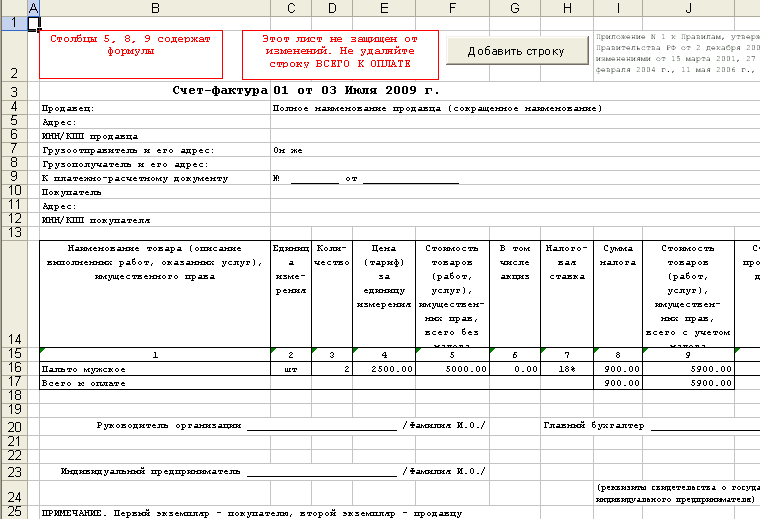Select row header 14

coord(14,293)
